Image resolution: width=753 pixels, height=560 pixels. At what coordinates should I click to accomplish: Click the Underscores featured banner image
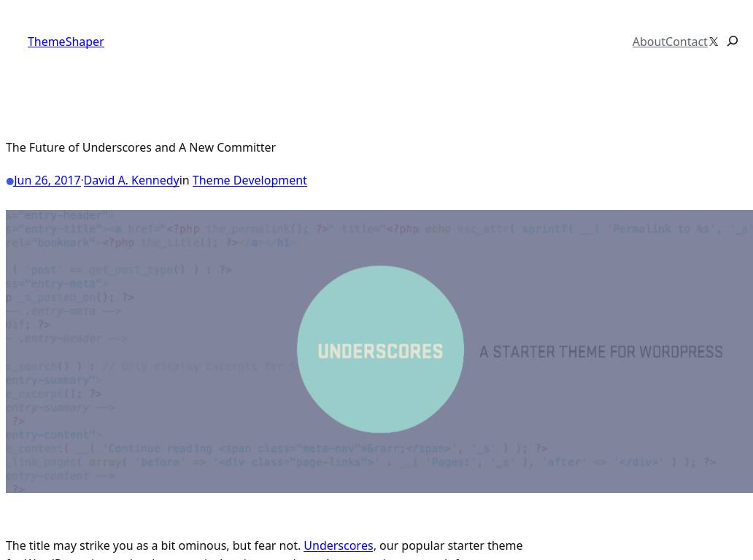(379, 351)
